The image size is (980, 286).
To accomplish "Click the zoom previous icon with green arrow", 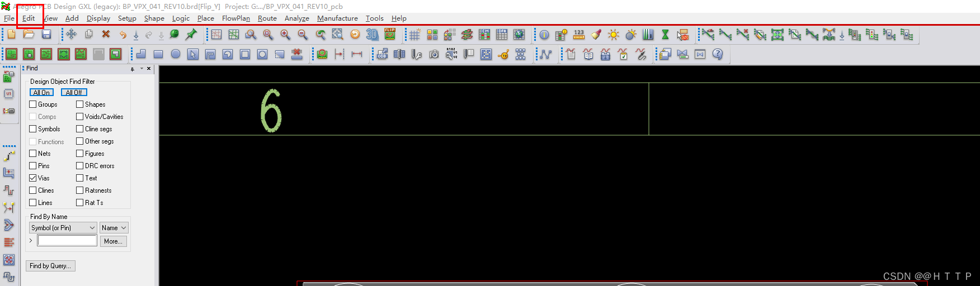I will [x=320, y=35].
